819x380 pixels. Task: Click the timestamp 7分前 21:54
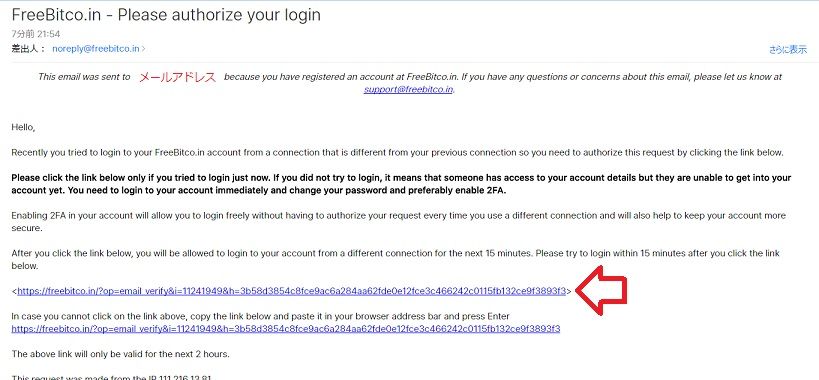(36, 34)
